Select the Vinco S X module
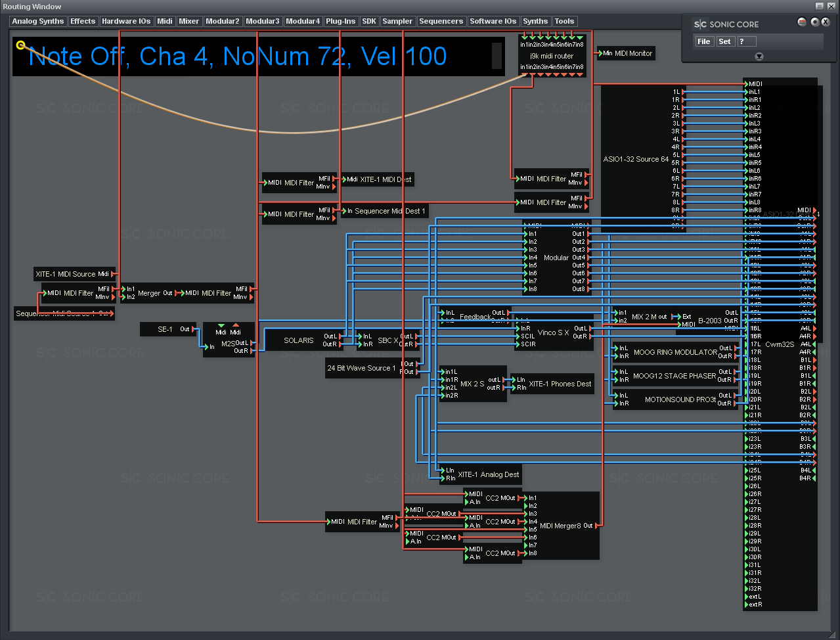This screenshot has height=640, width=840. [554, 332]
